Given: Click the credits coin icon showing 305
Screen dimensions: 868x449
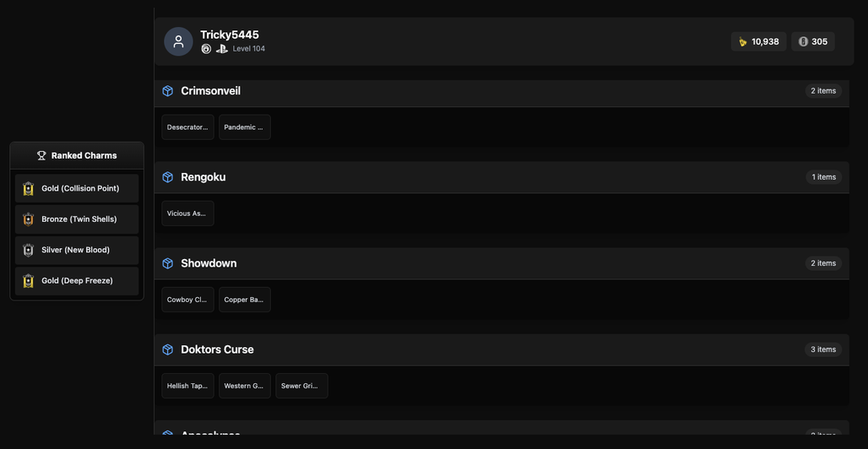Looking at the screenshot, I should pyautogui.click(x=803, y=41).
